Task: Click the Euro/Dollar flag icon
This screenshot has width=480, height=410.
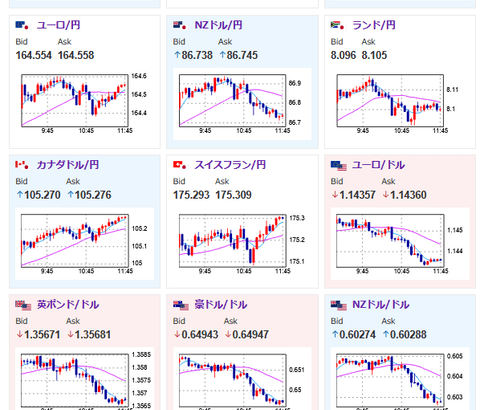Action: click(339, 166)
